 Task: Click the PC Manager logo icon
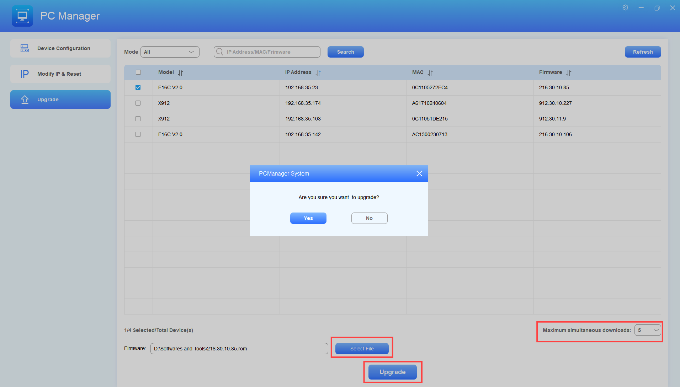click(x=22, y=16)
